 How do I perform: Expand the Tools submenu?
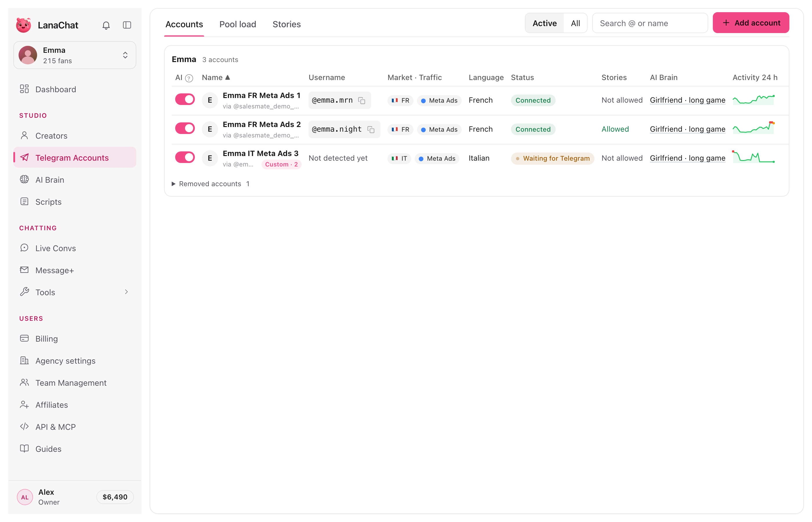pyautogui.click(x=75, y=292)
